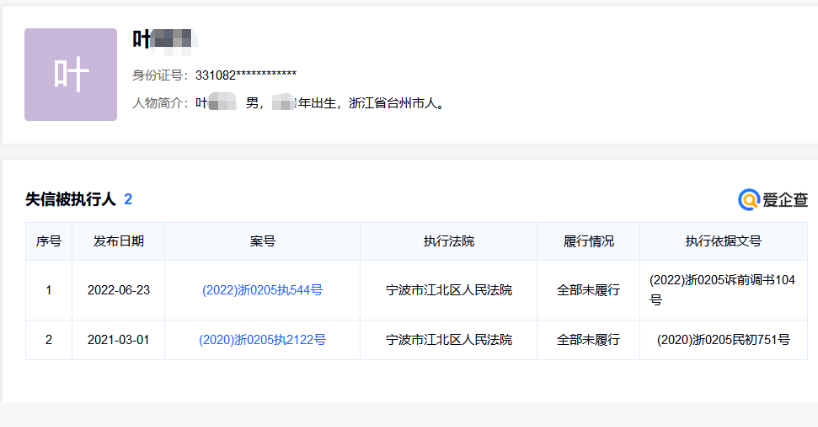This screenshot has height=427, width=818.
Task: Select the 失信被执行人 section heading
Action: (x=70, y=199)
